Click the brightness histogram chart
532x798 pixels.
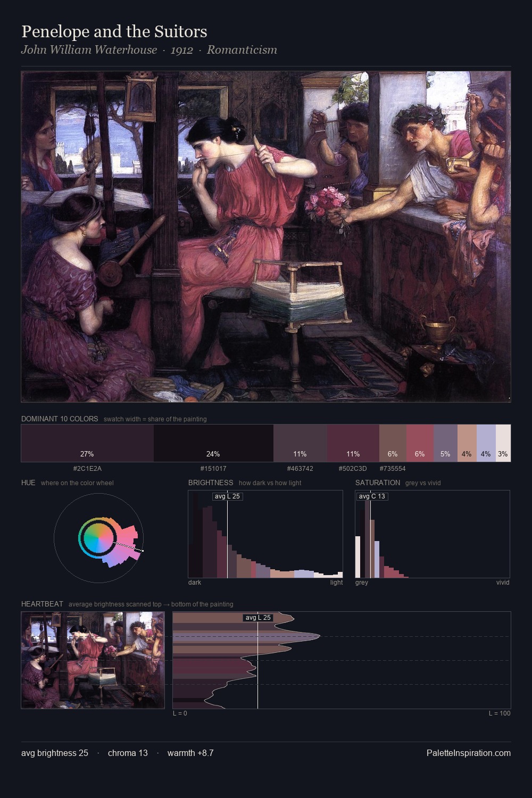[265, 534]
